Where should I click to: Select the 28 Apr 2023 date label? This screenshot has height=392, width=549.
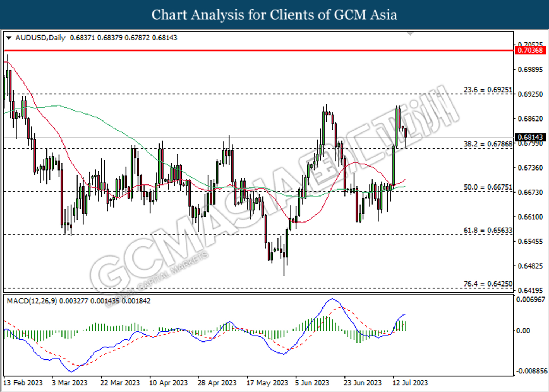pos(217,383)
